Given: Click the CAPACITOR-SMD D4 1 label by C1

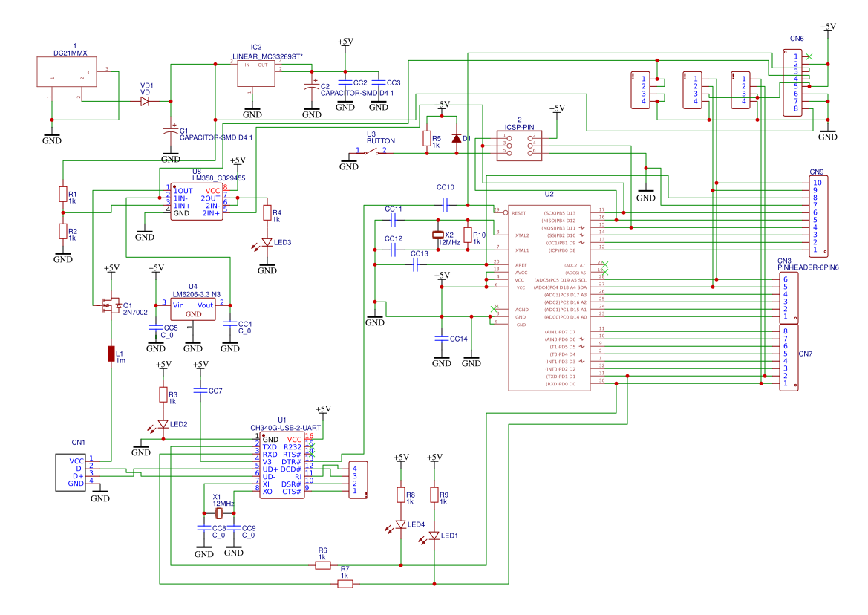Looking at the screenshot, I should click(x=216, y=138).
